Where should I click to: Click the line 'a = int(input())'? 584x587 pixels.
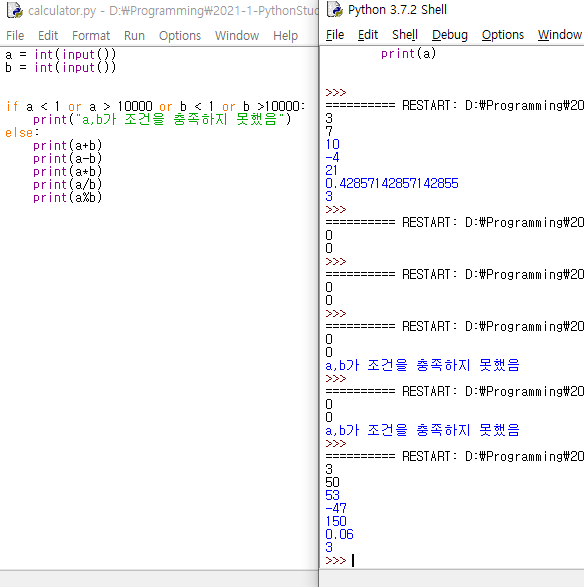tap(61, 55)
